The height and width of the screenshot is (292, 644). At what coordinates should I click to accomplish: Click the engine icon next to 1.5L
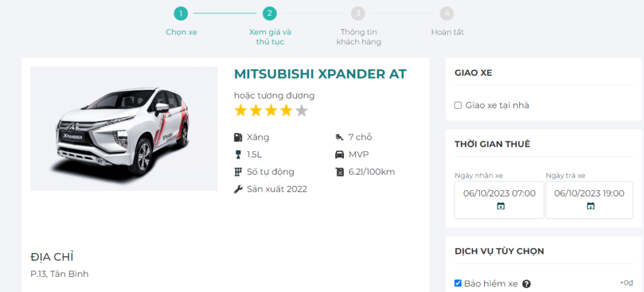coord(238,154)
